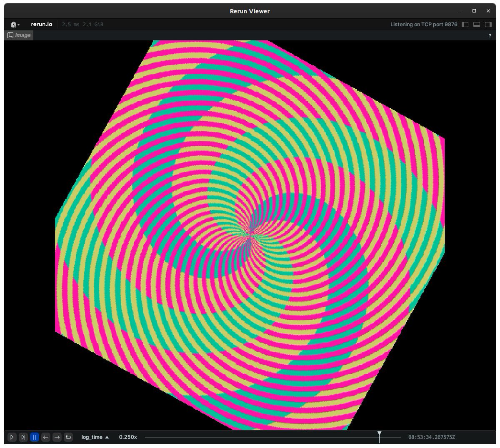Click the 2.5 ms 2.1 GiB stats readout

[x=82, y=25]
